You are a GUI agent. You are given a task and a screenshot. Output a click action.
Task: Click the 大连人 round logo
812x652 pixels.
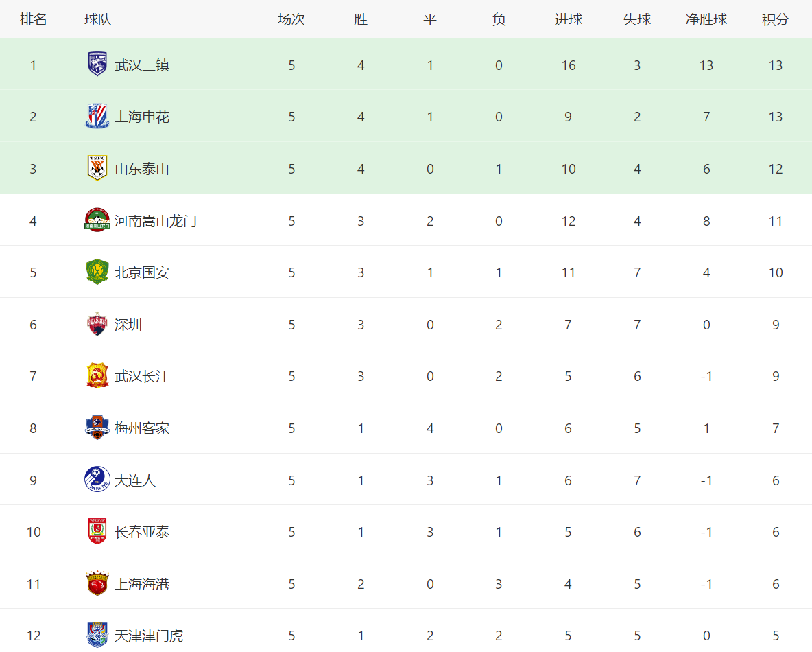97,480
